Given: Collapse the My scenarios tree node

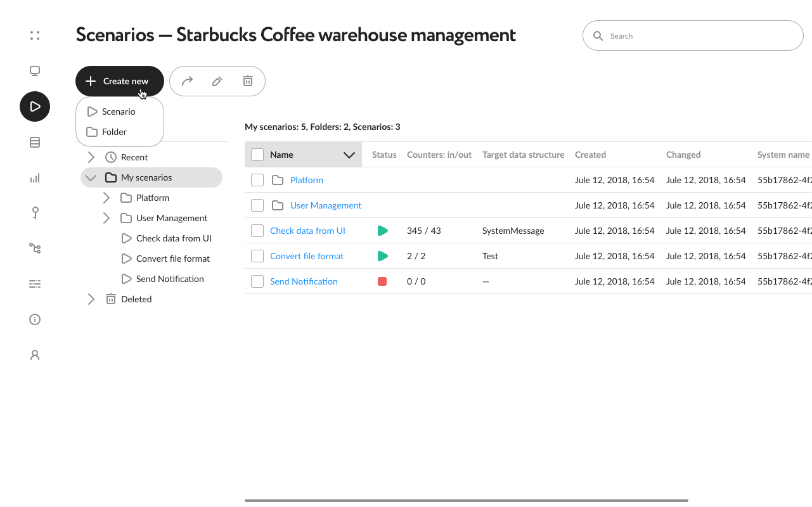Looking at the screenshot, I should coord(91,177).
